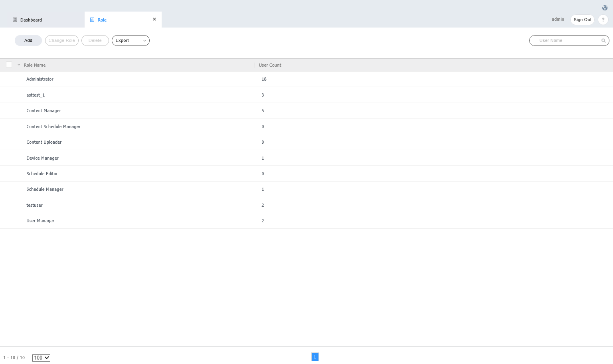Open the page size selector showing 100

pyautogui.click(x=41, y=358)
